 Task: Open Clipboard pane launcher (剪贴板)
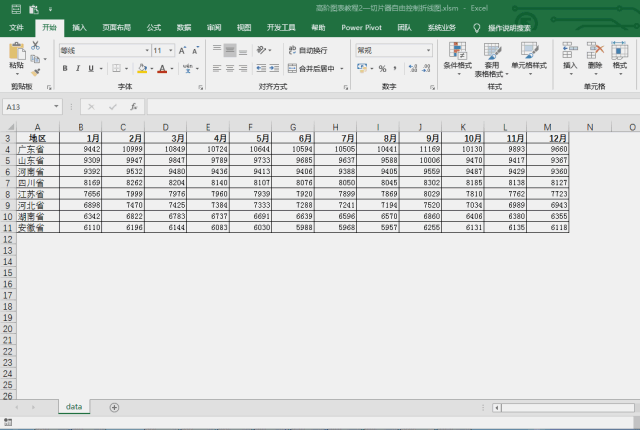pyautogui.click(x=49, y=87)
